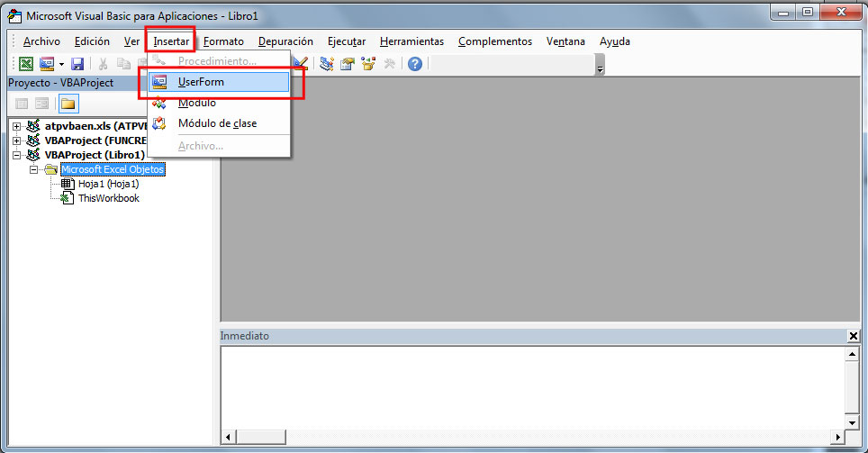Click the UserForm icon in the dropdown menu
The image size is (868, 453).
159,82
